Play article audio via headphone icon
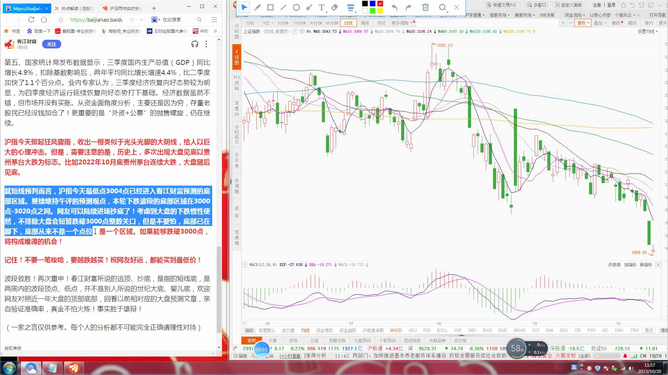The width and height of the screenshot is (668, 375). (195, 44)
